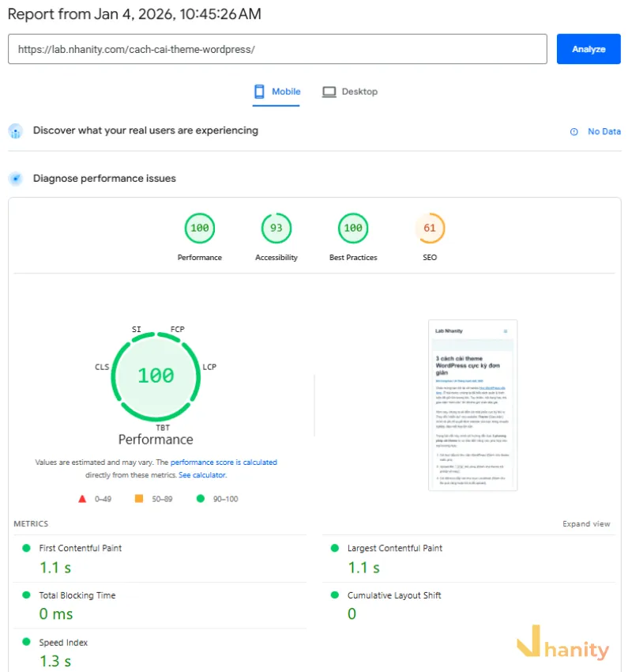Select the Accessibility 93 score gauge
Viewport: 632px width, 672px height.
coord(276,228)
